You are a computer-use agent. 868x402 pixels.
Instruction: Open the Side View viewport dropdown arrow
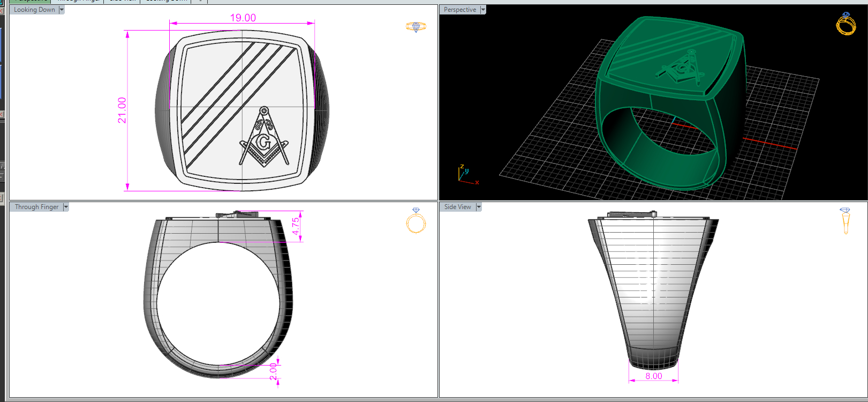479,207
